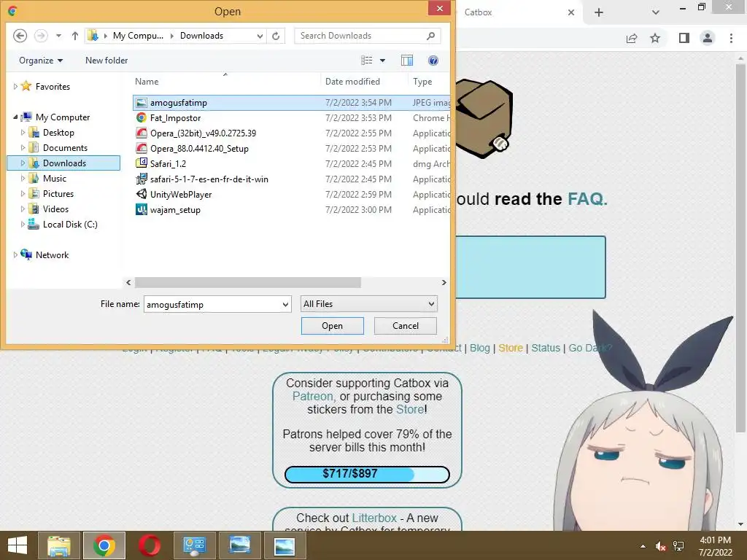This screenshot has height=560, width=747.
Task: Select the Safari_1.2 dmg file icon
Action: tap(142, 164)
